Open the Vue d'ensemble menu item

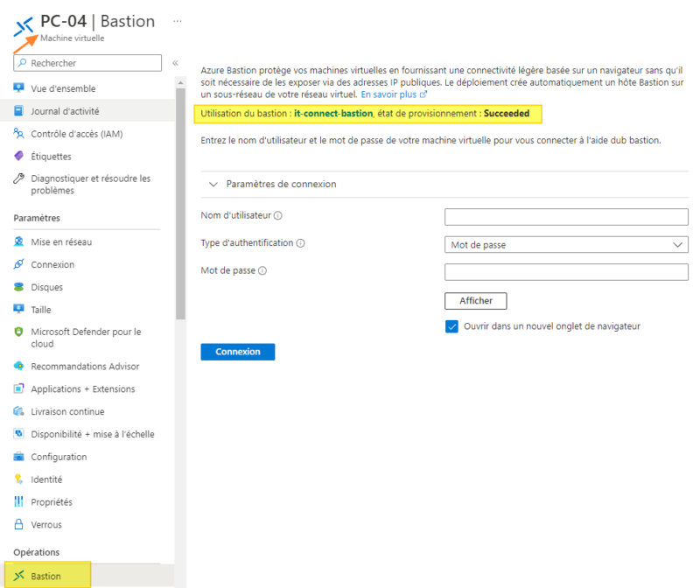coord(63,88)
